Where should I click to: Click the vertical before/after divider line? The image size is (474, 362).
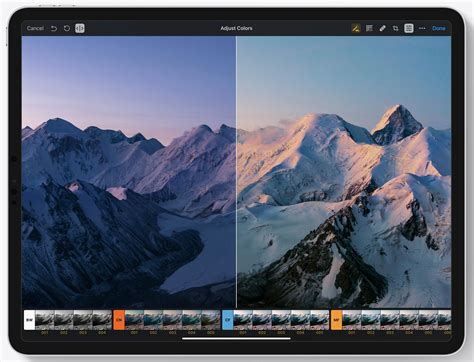(236, 172)
